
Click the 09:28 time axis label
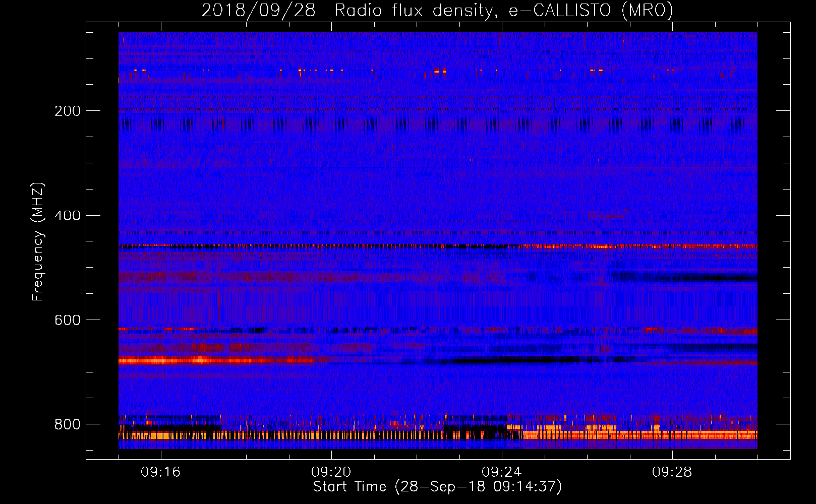click(x=672, y=472)
